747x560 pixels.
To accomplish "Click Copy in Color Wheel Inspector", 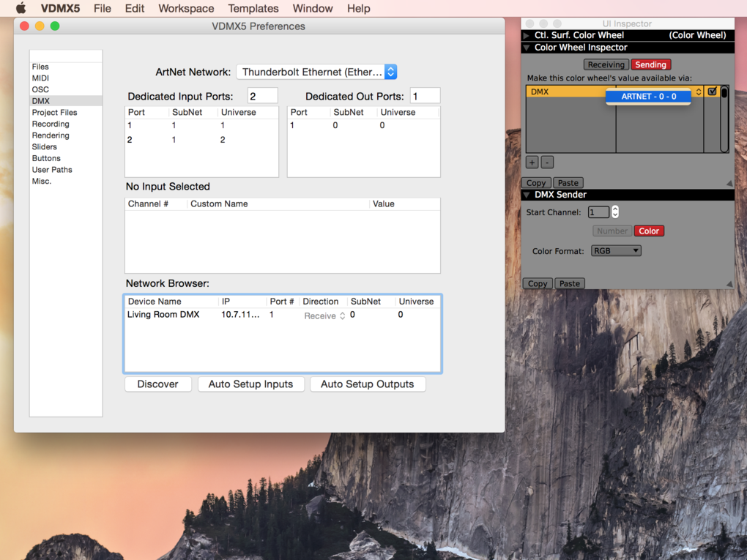I will (536, 183).
